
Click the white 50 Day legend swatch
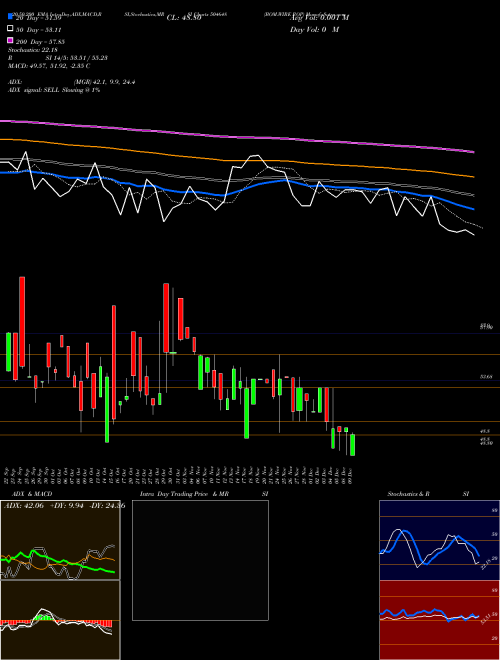pos(10,29)
